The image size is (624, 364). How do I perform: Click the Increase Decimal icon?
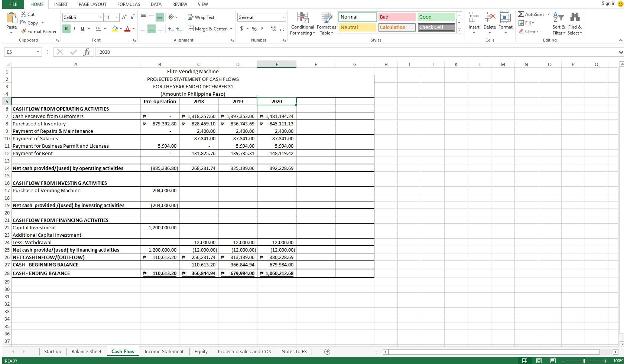274,29
